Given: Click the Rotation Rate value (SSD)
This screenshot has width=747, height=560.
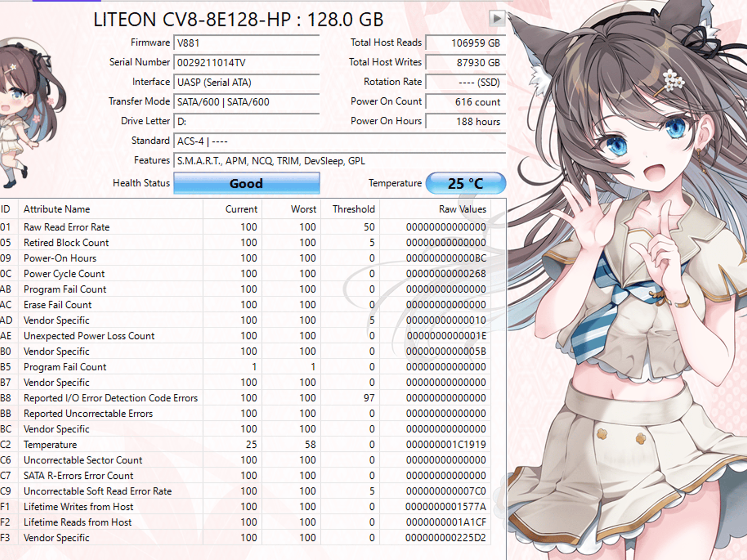Looking at the screenshot, I should (466, 82).
